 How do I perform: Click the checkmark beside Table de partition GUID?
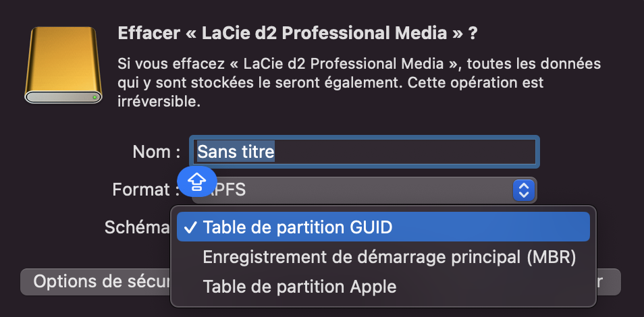pos(191,227)
